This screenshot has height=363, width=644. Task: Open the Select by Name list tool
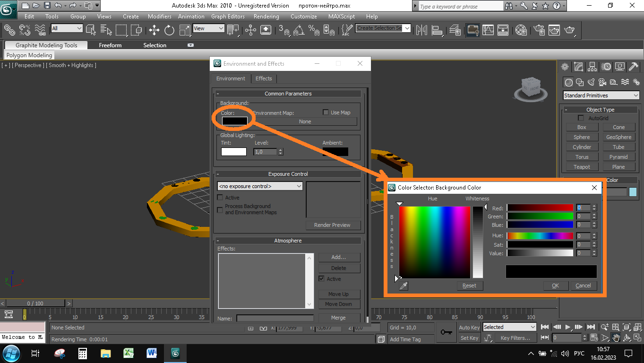coord(106,30)
